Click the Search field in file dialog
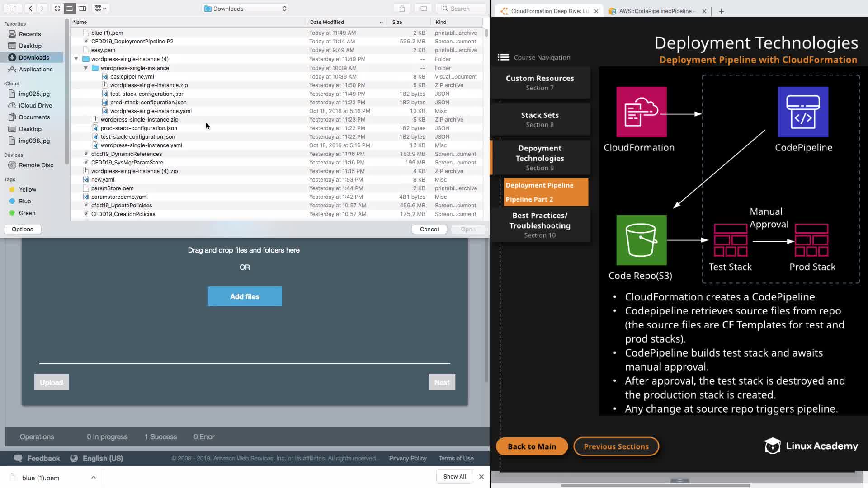The image size is (868, 488). pos(460,9)
